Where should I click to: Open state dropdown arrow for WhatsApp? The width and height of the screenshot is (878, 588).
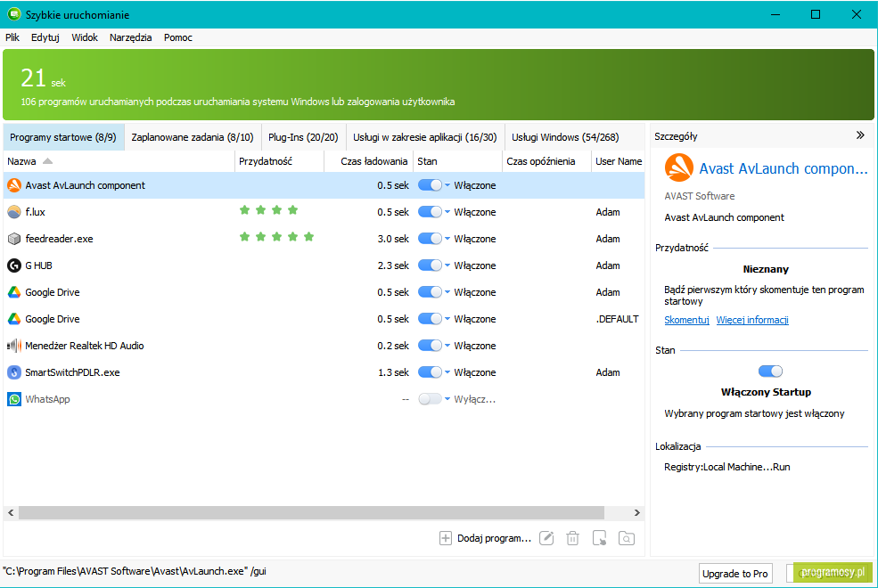pyautogui.click(x=447, y=399)
